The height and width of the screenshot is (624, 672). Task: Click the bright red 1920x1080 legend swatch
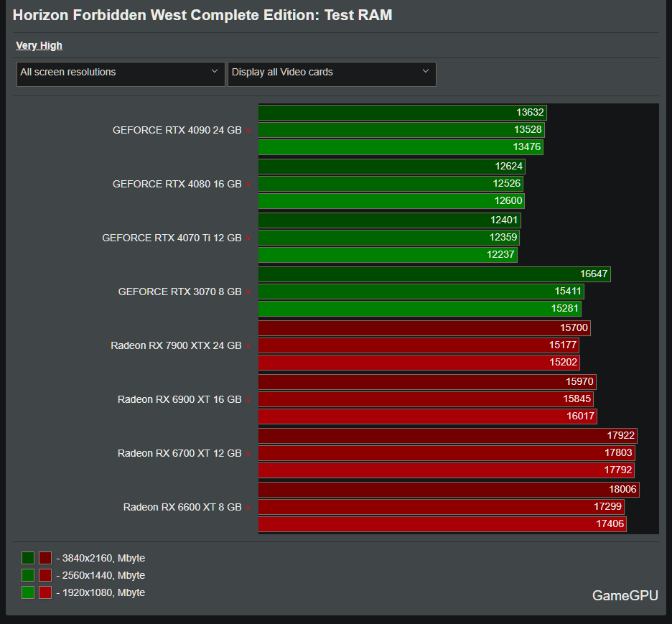click(45, 592)
